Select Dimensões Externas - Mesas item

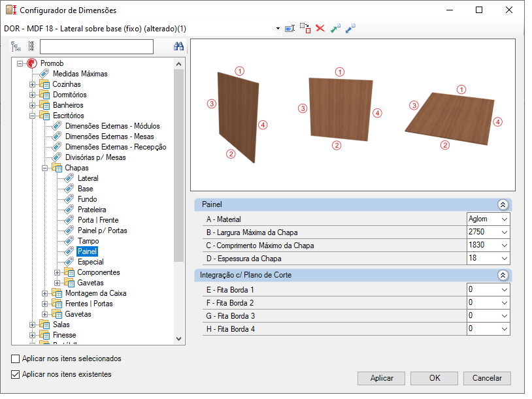109,136
